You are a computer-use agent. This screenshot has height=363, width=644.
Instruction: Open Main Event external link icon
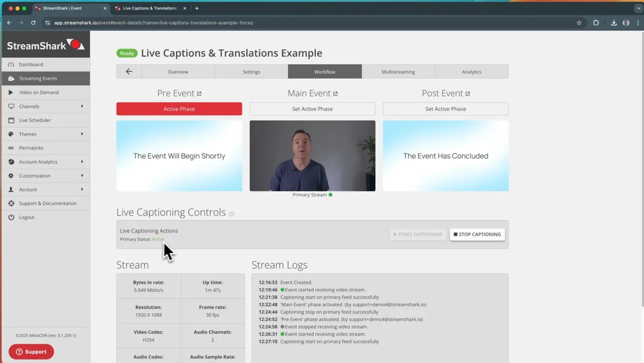pos(335,93)
